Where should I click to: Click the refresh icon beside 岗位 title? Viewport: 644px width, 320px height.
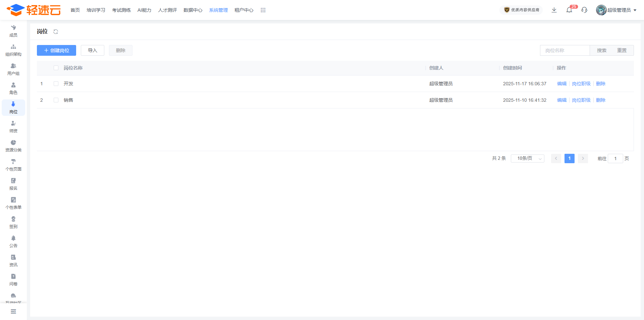coord(56,32)
